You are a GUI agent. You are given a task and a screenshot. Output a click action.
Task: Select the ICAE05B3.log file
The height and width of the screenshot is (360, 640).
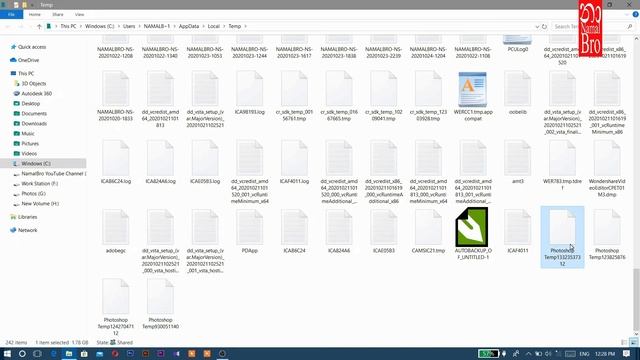205,162
